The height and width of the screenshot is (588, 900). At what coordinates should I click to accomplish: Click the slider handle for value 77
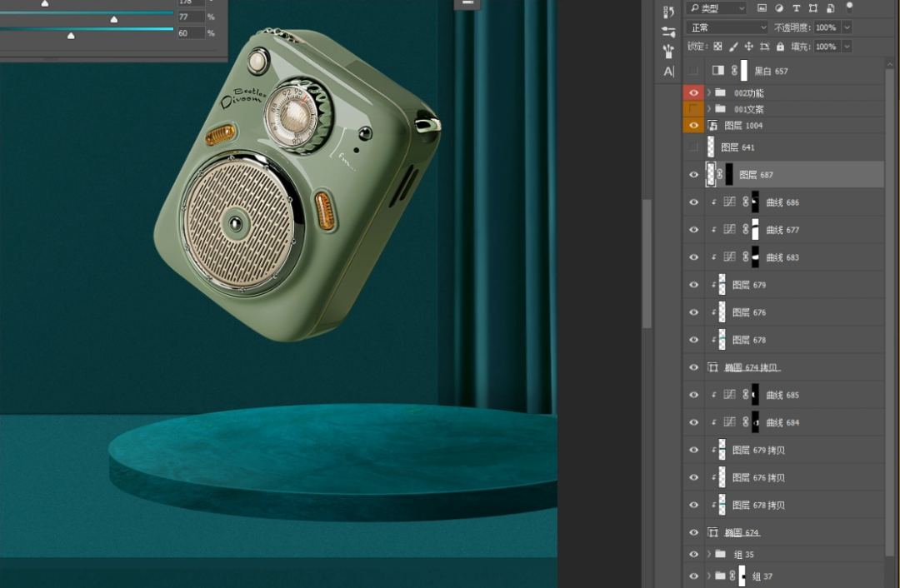pos(114,19)
